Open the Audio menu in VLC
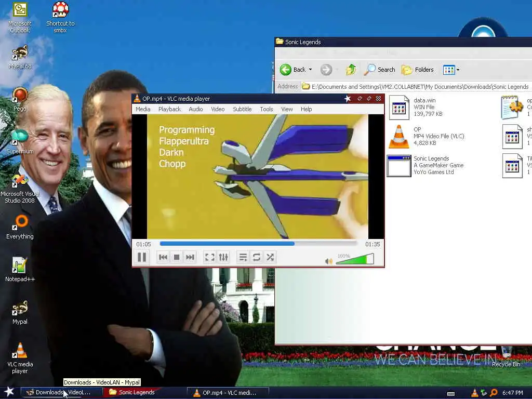This screenshot has width=532, height=399. point(196,109)
